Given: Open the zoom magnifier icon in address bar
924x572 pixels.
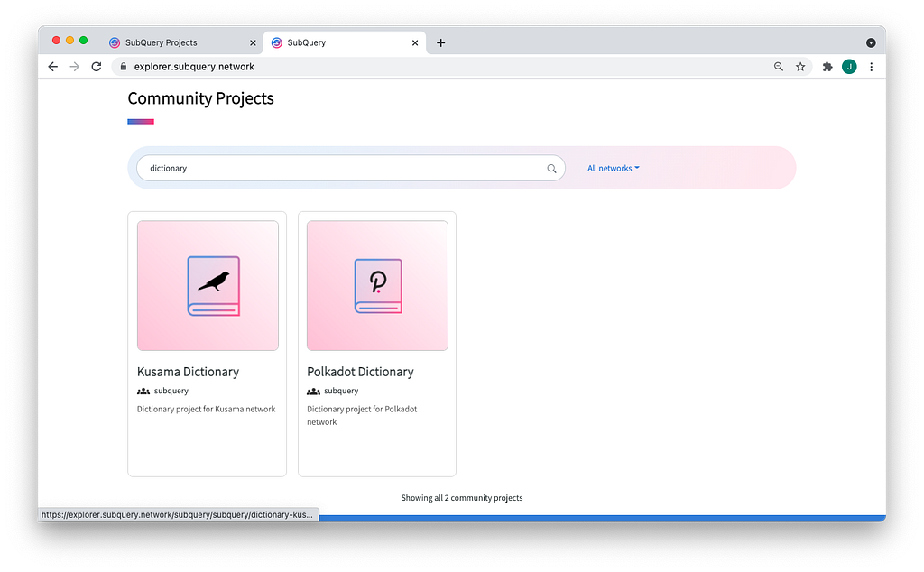Looking at the screenshot, I should point(779,67).
